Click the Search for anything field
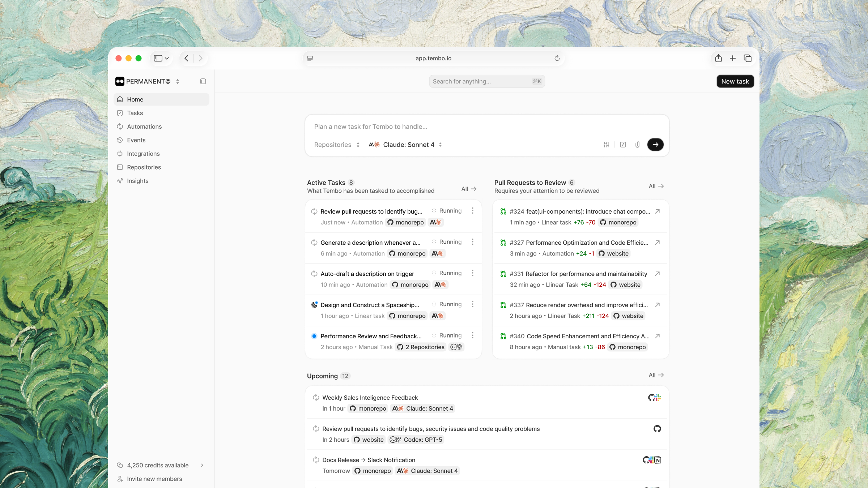 (481, 81)
